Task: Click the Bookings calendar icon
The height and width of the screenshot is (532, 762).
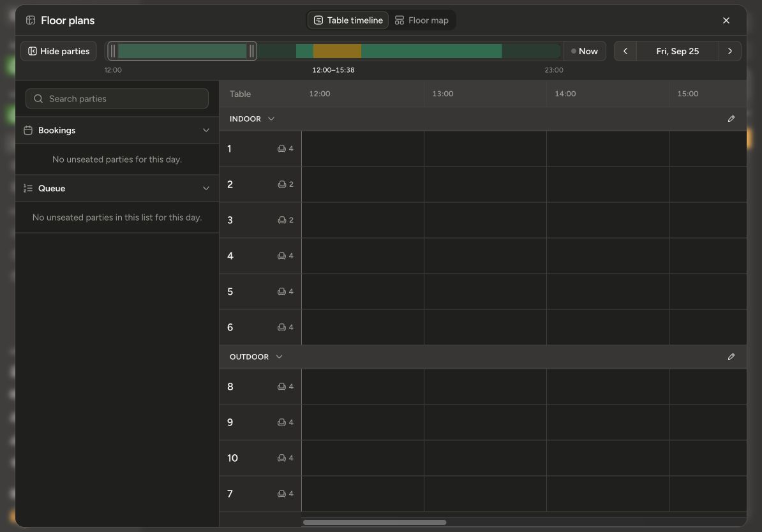Action: click(x=28, y=130)
